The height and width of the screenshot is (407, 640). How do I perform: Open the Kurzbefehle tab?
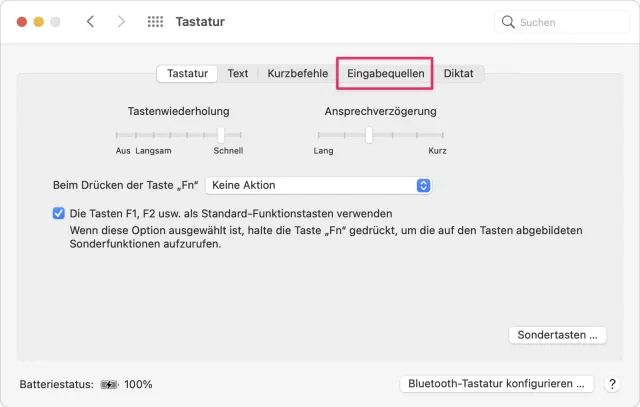click(x=297, y=73)
